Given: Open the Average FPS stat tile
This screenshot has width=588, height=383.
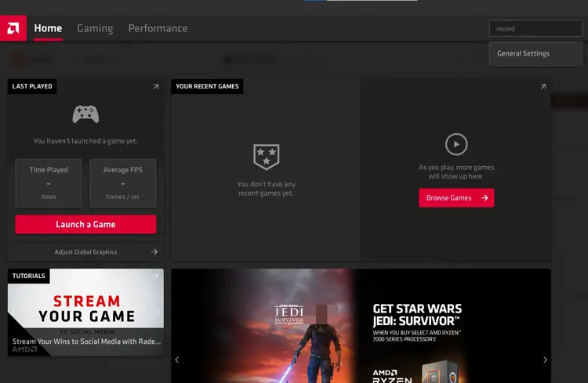Looking at the screenshot, I should pos(122,182).
